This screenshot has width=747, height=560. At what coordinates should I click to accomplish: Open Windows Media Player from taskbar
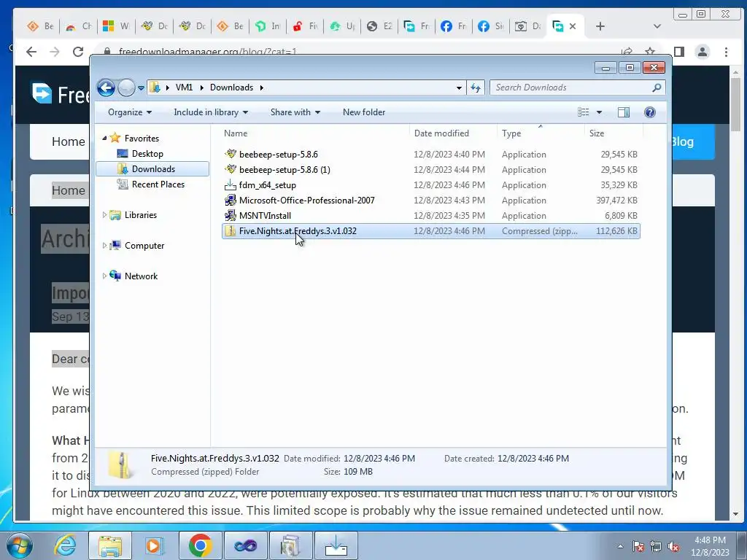click(154, 545)
